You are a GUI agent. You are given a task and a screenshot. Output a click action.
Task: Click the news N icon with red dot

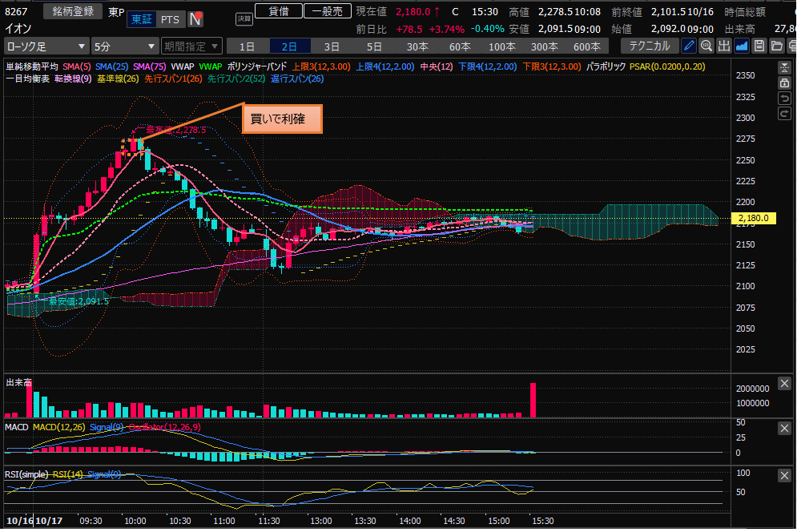195,19
